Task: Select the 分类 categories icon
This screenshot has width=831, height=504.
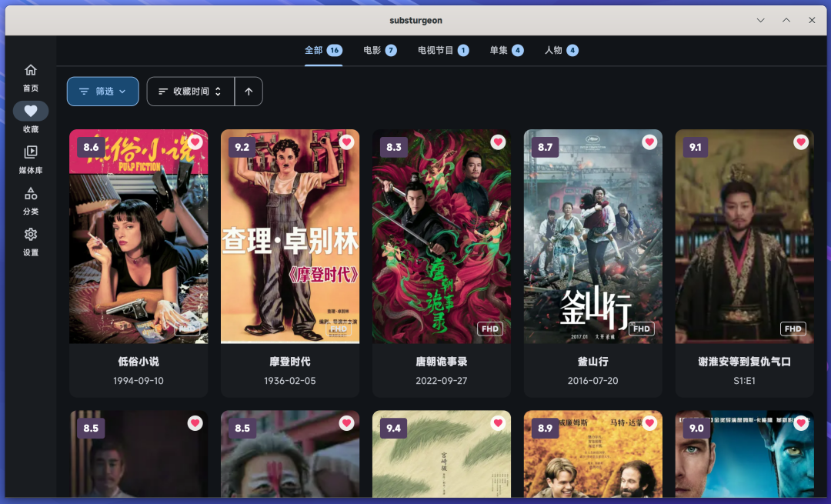Action: [30, 193]
